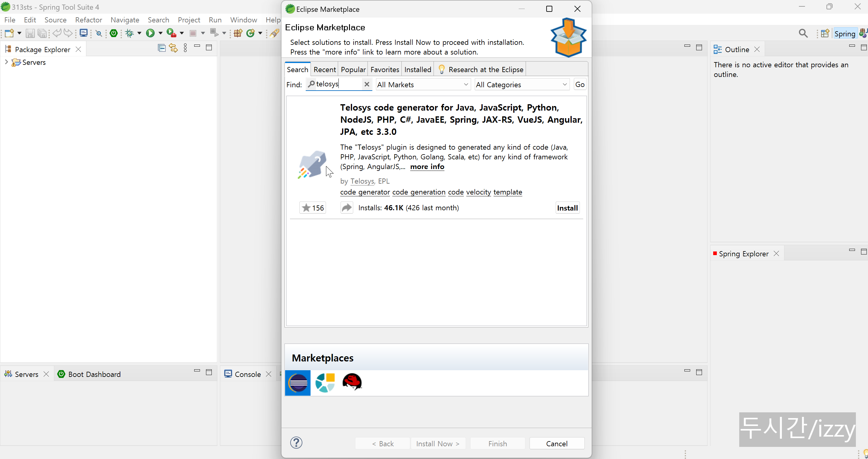Click the Find search input field
The width and height of the screenshot is (868, 459).
[x=338, y=84]
